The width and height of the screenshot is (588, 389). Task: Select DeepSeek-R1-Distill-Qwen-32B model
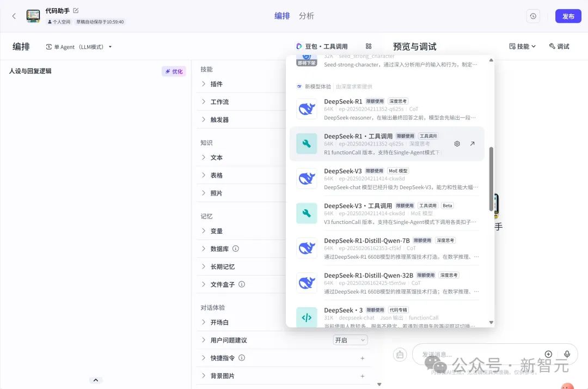pyautogui.click(x=387, y=283)
